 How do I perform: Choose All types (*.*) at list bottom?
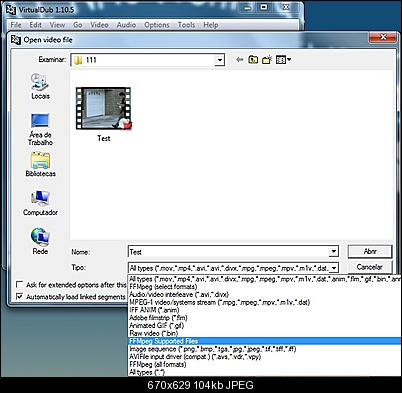[x=265, y=372]
